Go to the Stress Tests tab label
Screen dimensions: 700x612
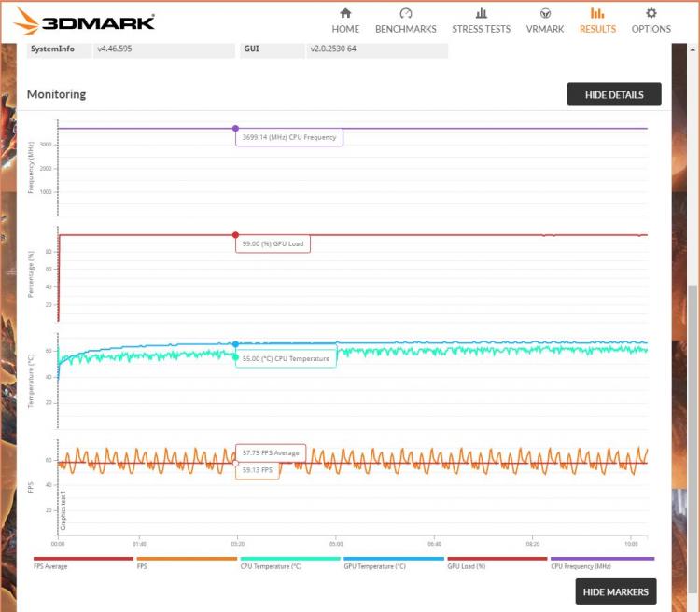tap(481, 29)
